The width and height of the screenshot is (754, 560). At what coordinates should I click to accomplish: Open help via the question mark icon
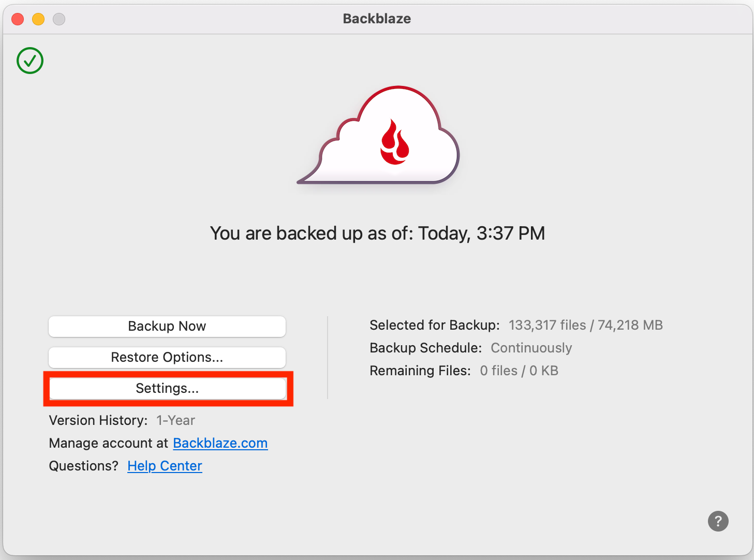(x=718, y=521)
